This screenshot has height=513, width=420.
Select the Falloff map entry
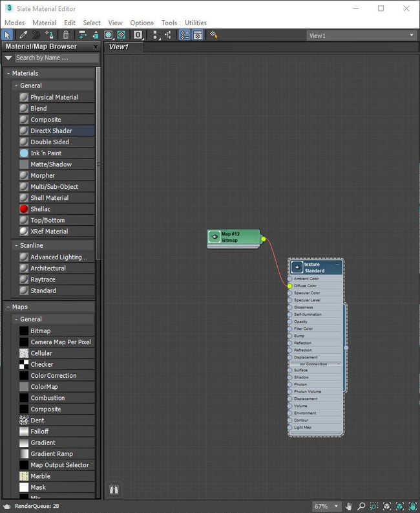click(57, 431)
